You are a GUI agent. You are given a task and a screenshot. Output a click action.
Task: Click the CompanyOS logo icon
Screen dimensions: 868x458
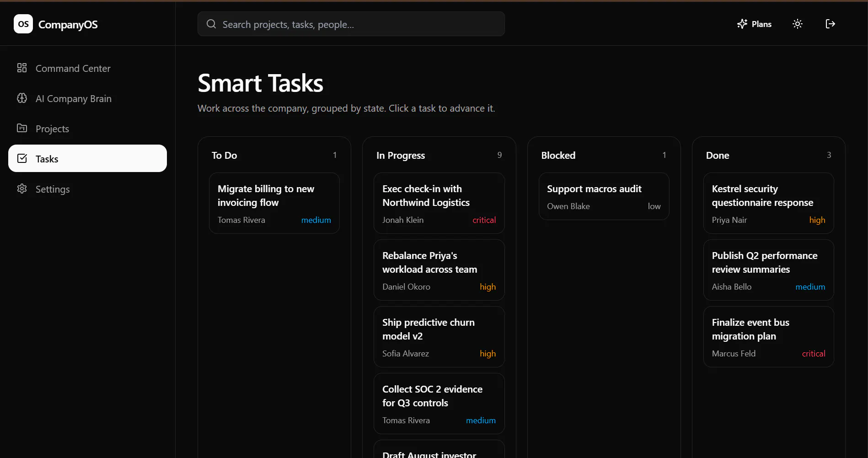point(23,24)
